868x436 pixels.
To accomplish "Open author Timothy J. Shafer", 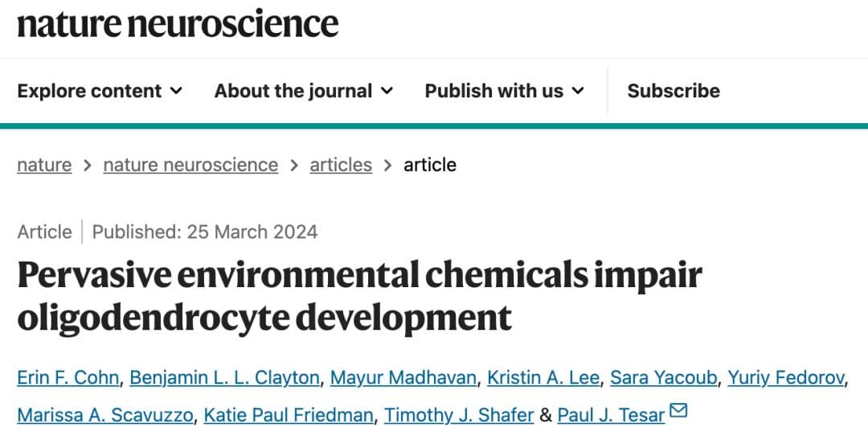I will (459, 414).
